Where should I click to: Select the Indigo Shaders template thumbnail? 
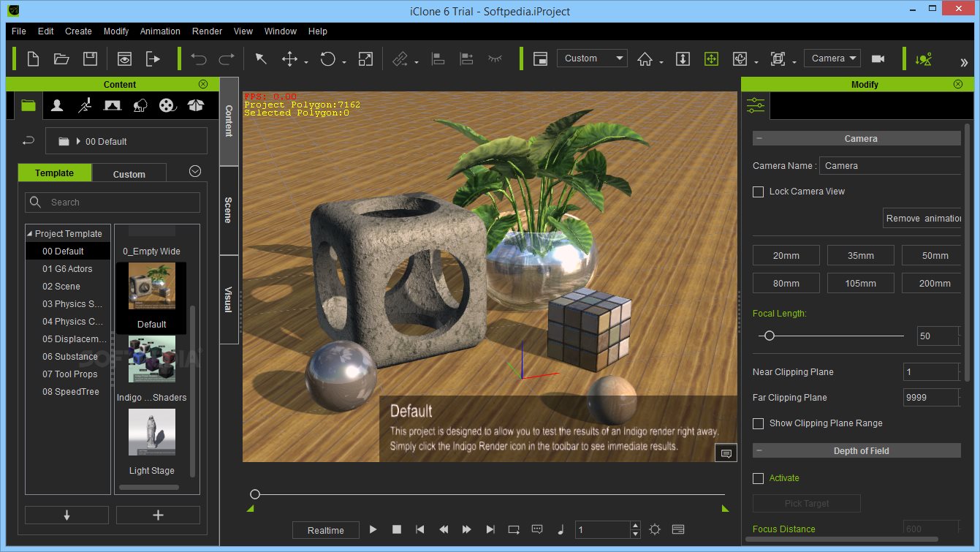tap(152, 359)
